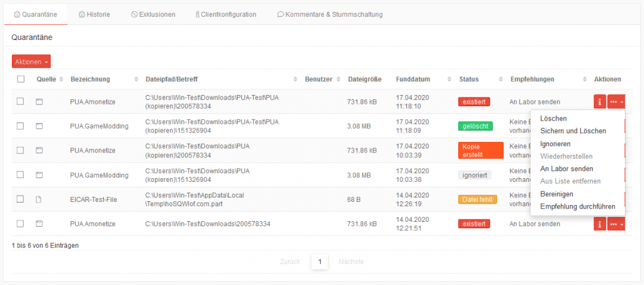Check the box for the EICAR-Test-File row
This screenshot has width=644, height=285.
click(x=21, y=199)
